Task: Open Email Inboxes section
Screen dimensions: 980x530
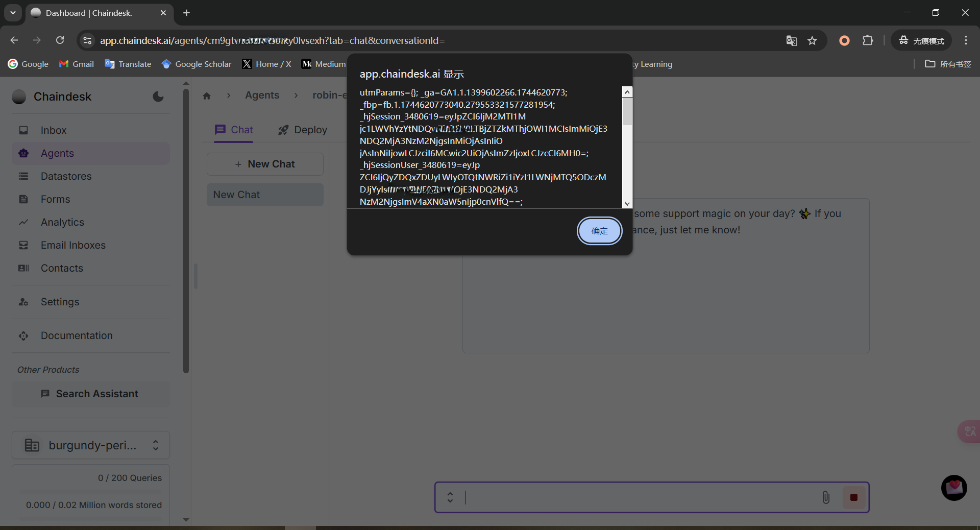Action: [91, 245]
